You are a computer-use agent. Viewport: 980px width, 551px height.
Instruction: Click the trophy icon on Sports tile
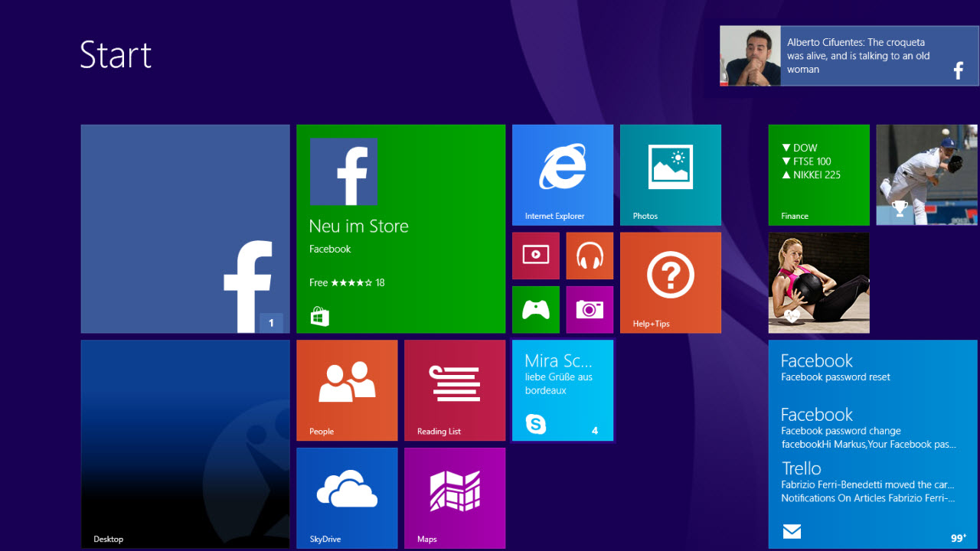click(x=900, y=208)
